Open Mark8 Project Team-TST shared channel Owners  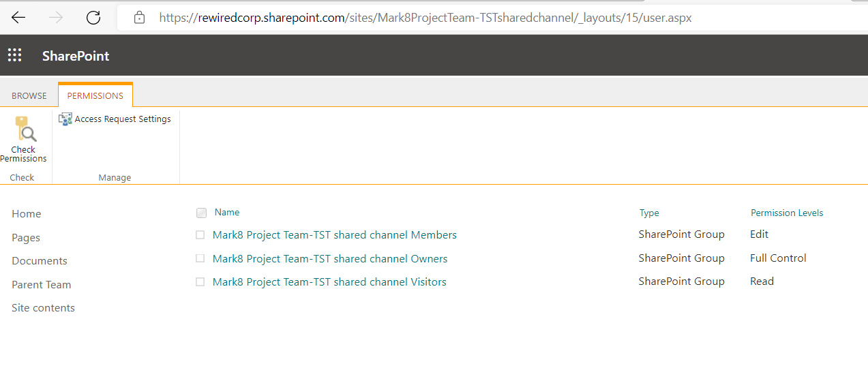click(330, 259)
